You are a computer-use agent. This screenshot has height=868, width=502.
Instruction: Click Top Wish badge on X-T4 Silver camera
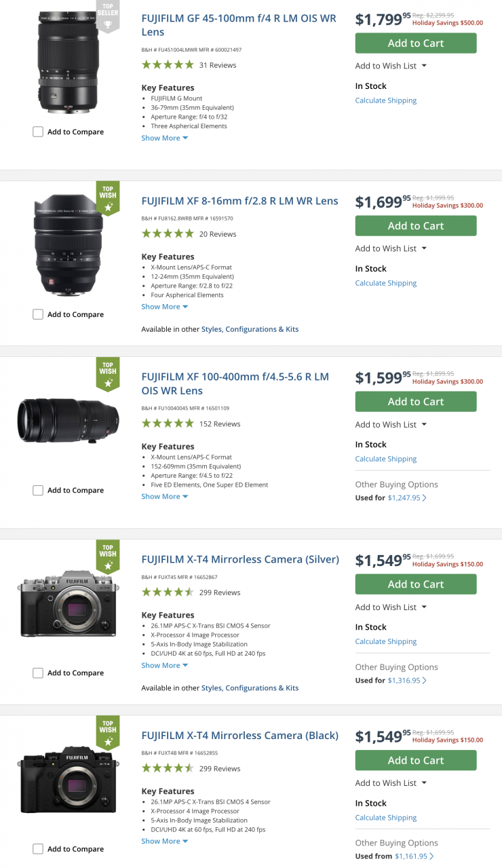point(107,556)
